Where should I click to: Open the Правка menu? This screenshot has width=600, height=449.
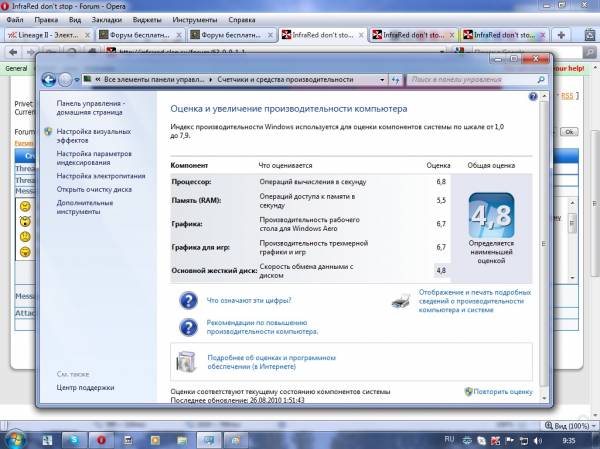(x=46, y=20)
